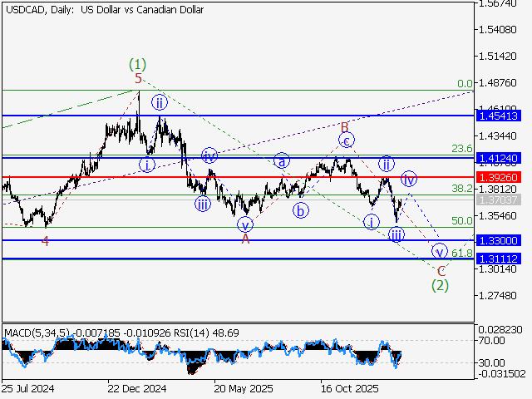
Task: Click the red wave 4 label
Action: coord(45,241)
